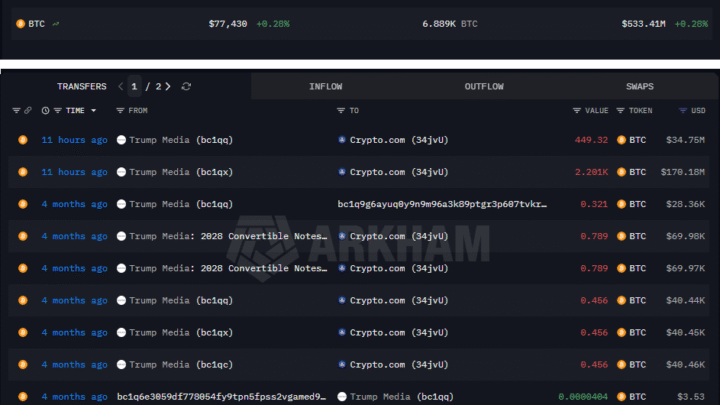Open the leftmost filter icon in header
The height and width of the screenshot is (405, 720).
click(x=16, y=111)
